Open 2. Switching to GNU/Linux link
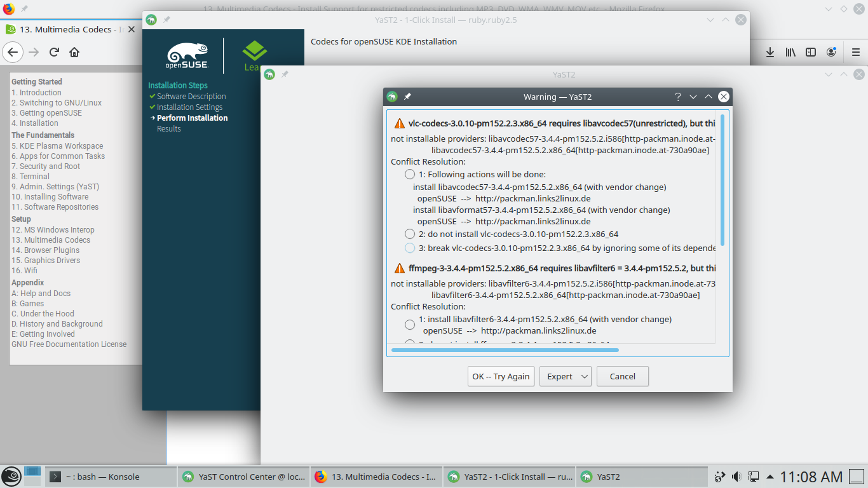The height and width of the screenshot is (488, 868). tap(57, 103)
